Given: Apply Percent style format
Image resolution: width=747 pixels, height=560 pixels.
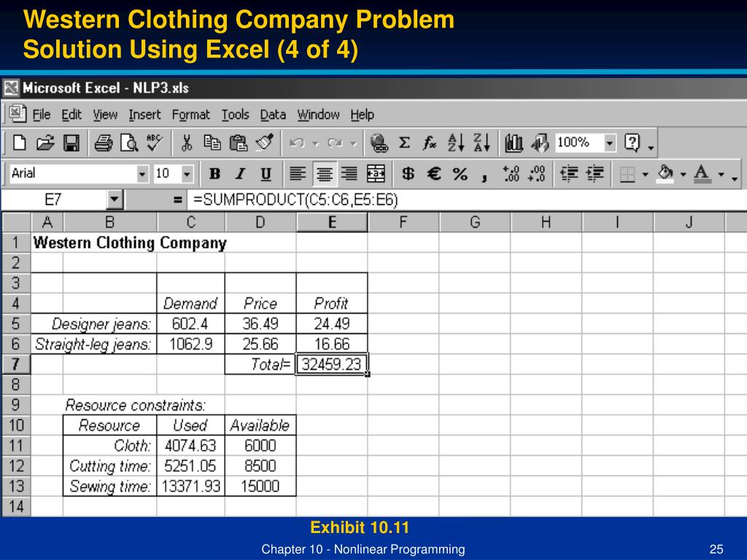Looking at the screenshot, I should click(460, 174).
